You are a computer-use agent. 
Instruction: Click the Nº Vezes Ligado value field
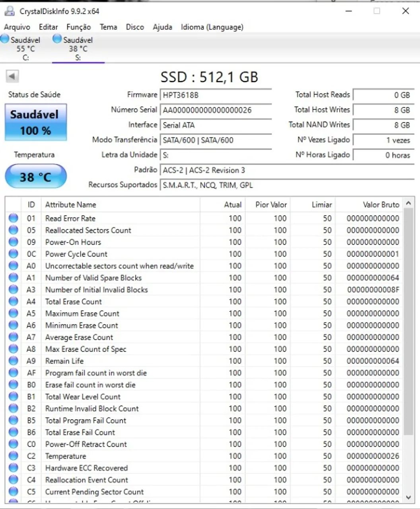(x=383, y=140)
